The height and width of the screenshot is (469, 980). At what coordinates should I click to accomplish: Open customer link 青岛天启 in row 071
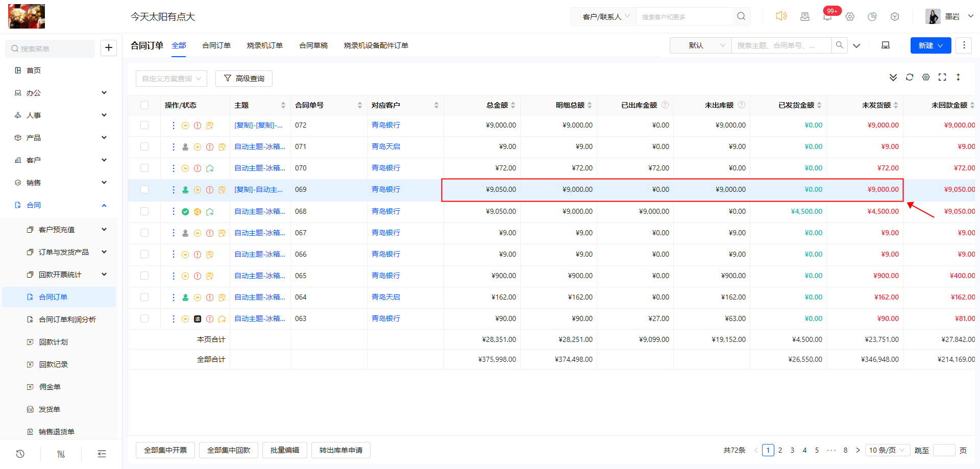[x=386, y=146]
